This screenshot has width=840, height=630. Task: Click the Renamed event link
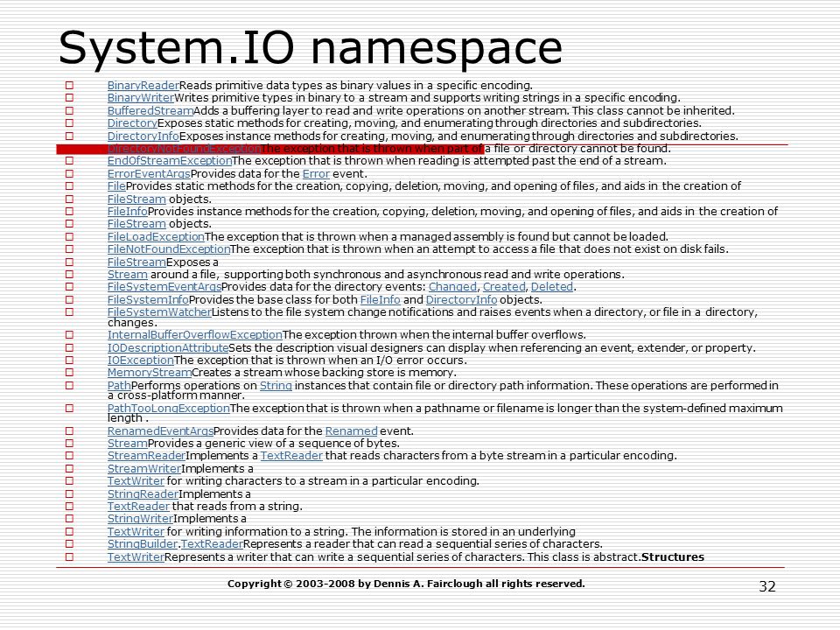pyautogui.click(x=352, y=430)
